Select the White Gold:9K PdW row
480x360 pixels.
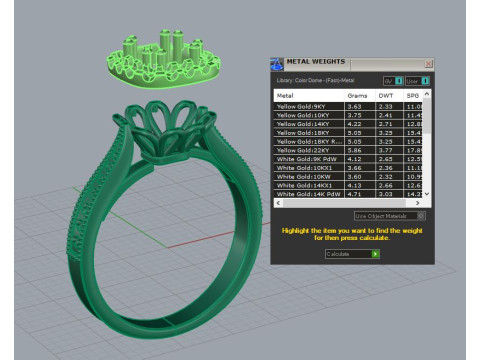point(348,159)
